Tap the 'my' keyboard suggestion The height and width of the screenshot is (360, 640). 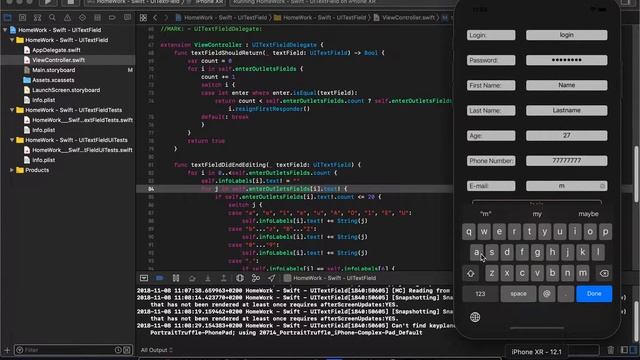click(x=537, y=214)
